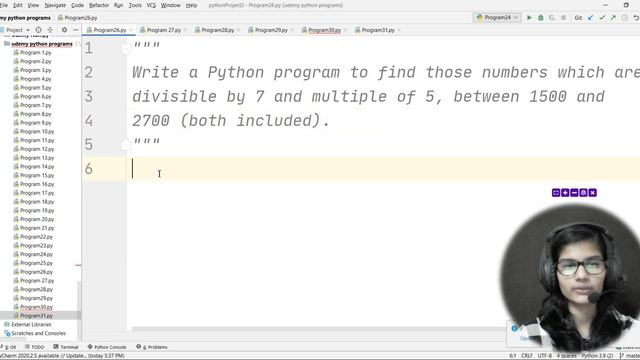Viewport: 640px width, 360px height.
Task: Open the Program24 run configuration dropdown
Action: (497, 18)
